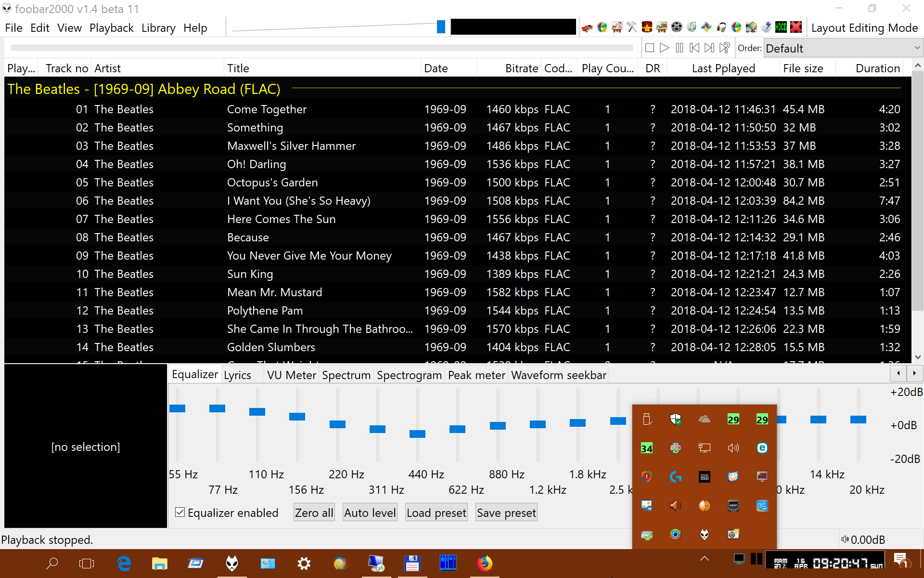Open the Edit menu

pyautogui.click(x=39, y=28)
